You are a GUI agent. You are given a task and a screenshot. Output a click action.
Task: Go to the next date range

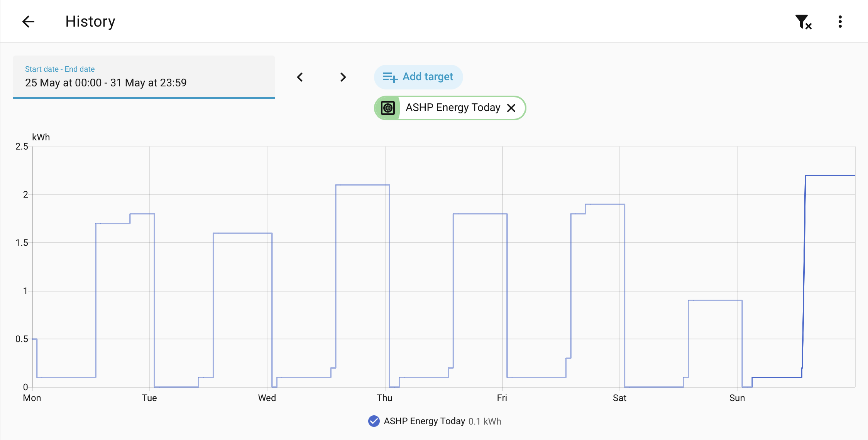[x=343, y=77]
